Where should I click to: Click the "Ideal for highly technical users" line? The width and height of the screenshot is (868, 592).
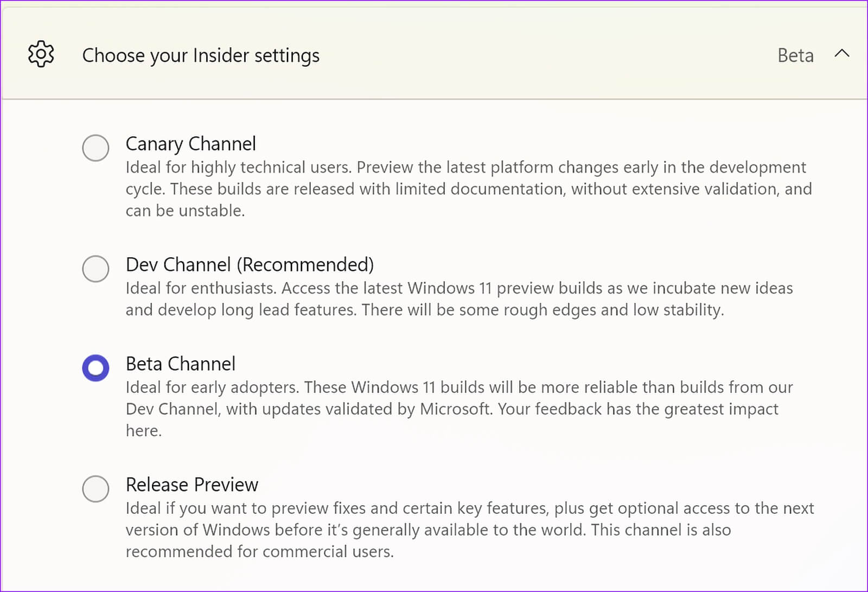pyautogui.click(x=465, y=167)
